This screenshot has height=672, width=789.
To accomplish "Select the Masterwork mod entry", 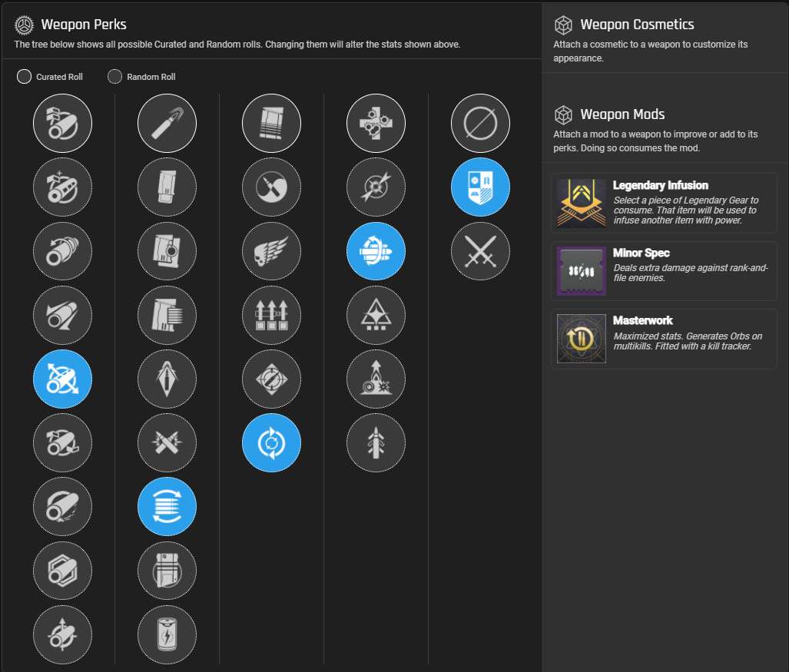I will tap(664, 339).
